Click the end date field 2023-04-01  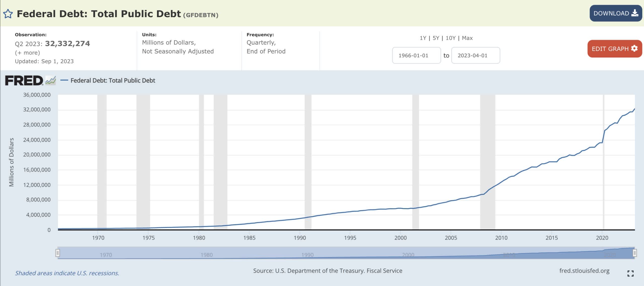(x=475, y=55)
